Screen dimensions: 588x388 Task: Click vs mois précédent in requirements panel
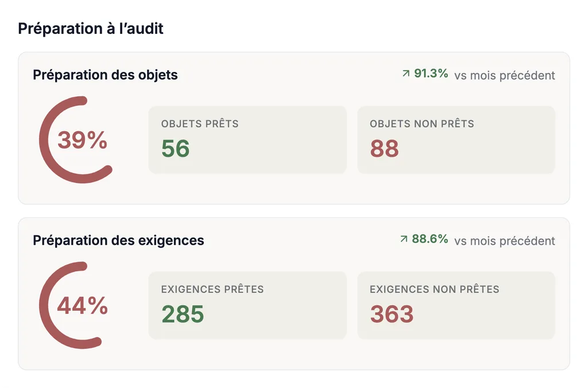tap(505, 241)
